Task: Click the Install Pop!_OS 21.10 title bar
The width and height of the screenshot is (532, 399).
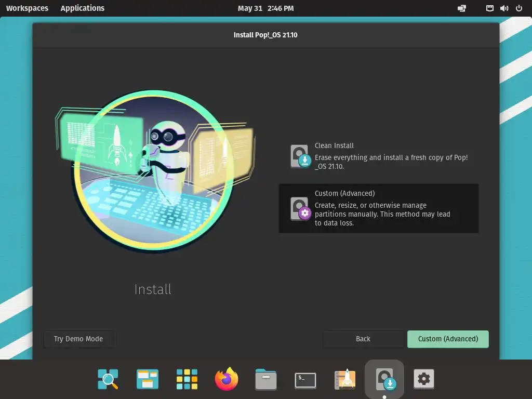Action: click(x=265, y=35)
